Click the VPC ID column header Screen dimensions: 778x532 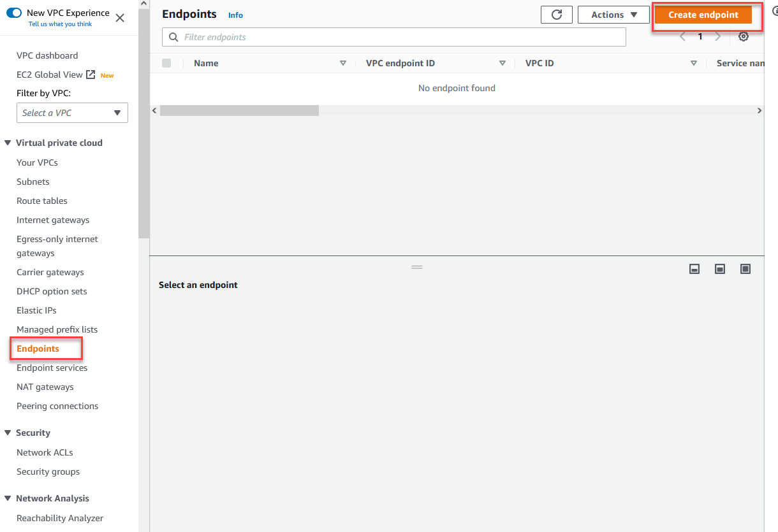pos(539,63)
